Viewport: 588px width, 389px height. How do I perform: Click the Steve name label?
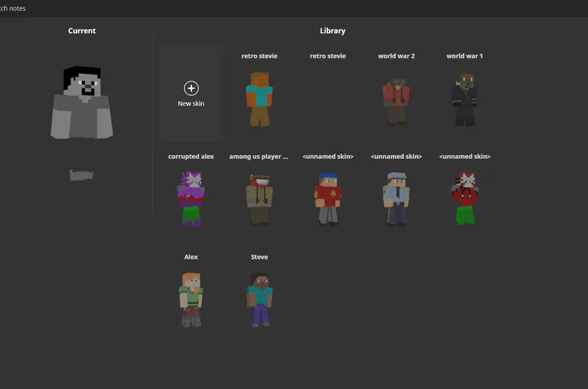click(x=259, y=257)
